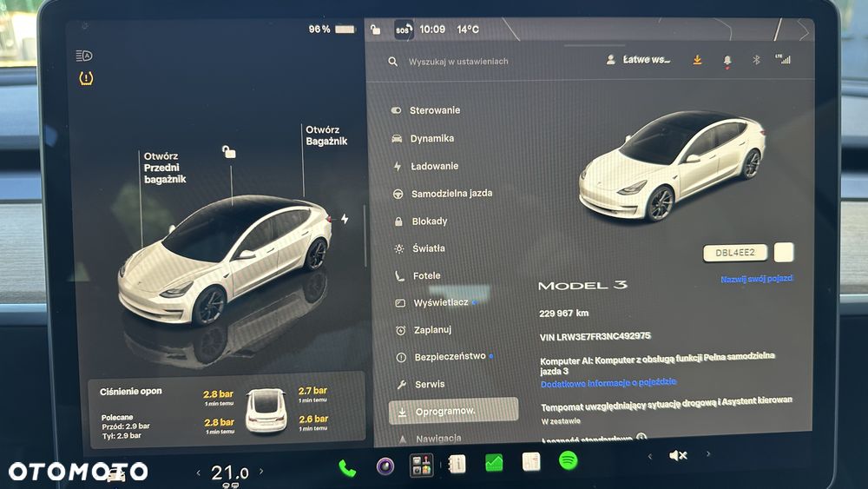
Task: Open the Samodzielna jazda menu
Action: pos(443,194)
